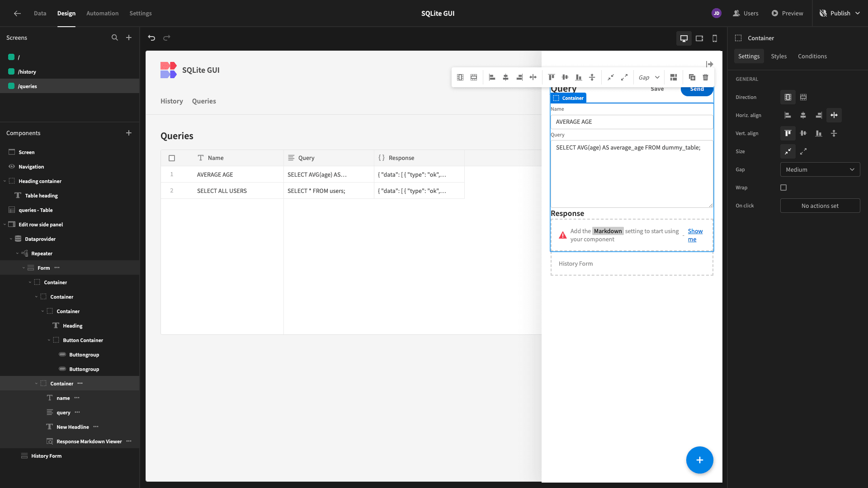
Task: Set Vert. align to bottom
Action: coord(819,133)
